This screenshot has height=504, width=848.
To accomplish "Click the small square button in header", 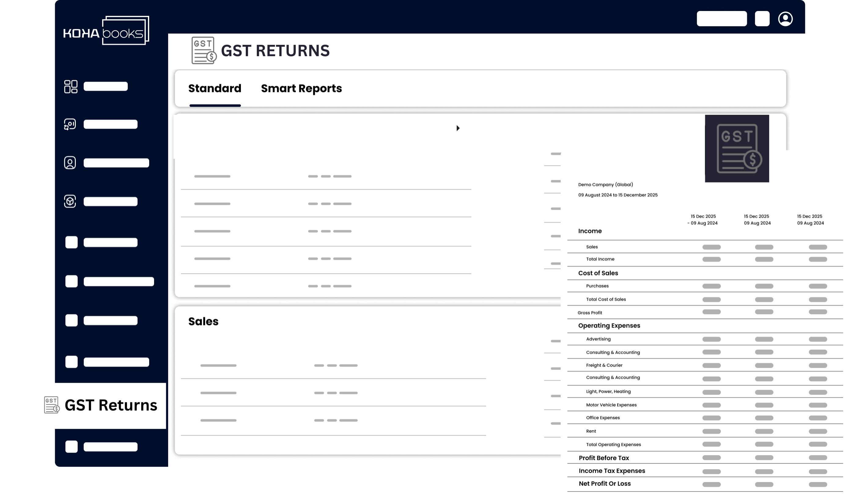I will click(x=762, y=19).
